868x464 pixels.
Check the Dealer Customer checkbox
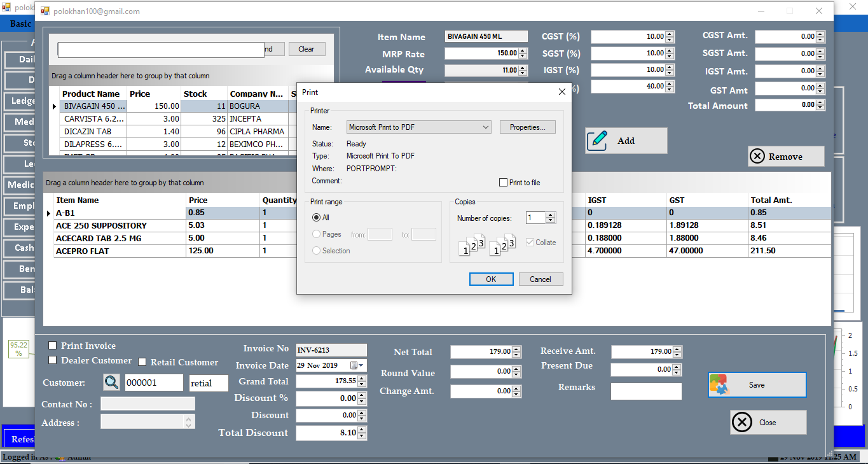click(x=53, y=360)
